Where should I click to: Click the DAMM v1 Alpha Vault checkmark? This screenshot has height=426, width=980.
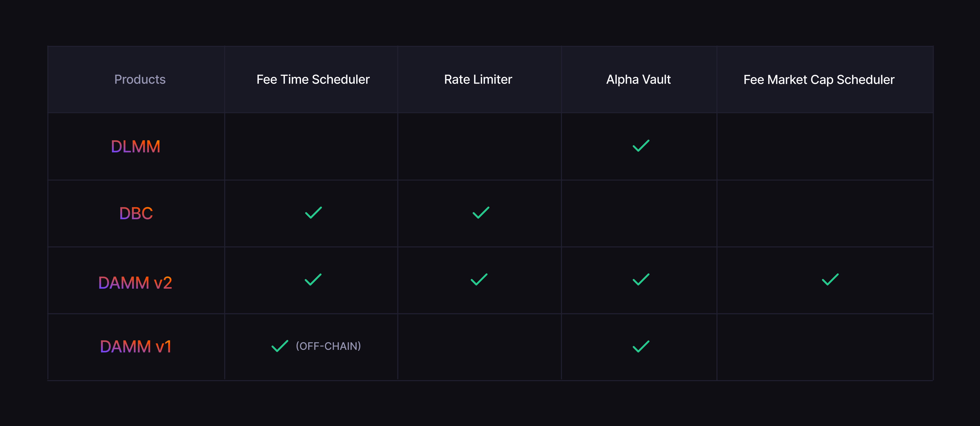pos(641,347)
